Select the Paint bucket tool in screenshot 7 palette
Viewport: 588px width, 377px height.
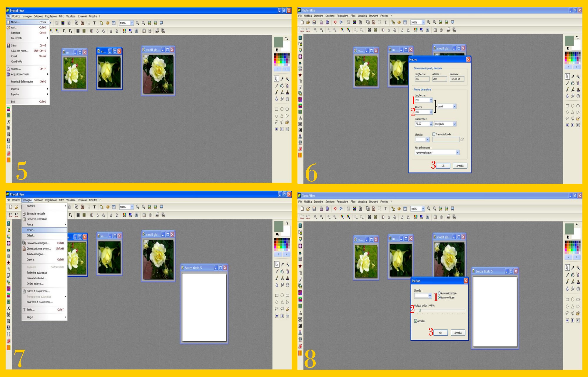282,271
